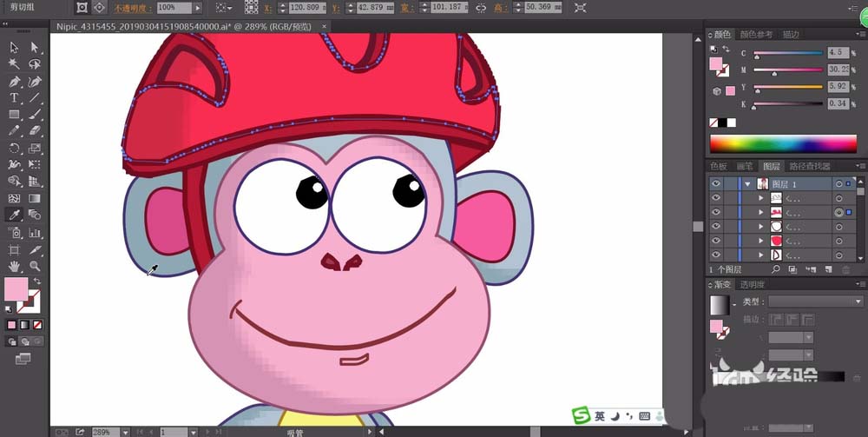Open the zoom level dropdown beside 289%
868x437 pixels.
[x=126, y=432]
